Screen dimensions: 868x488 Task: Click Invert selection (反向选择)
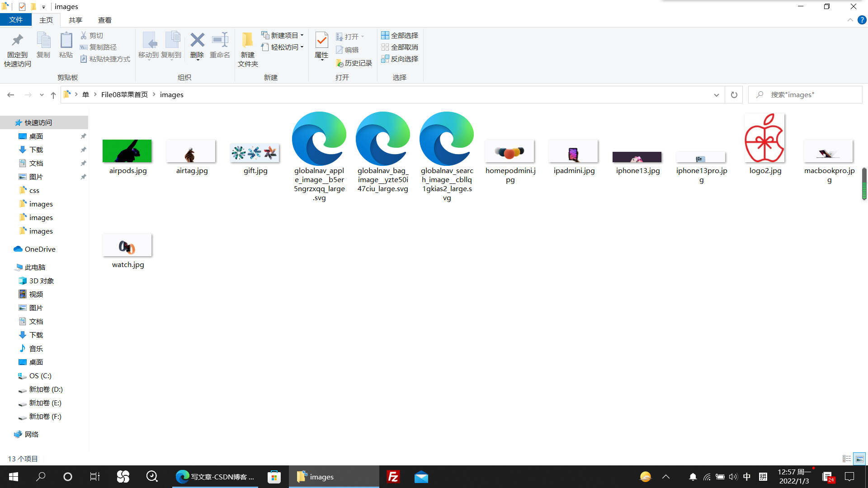[400, 59]
